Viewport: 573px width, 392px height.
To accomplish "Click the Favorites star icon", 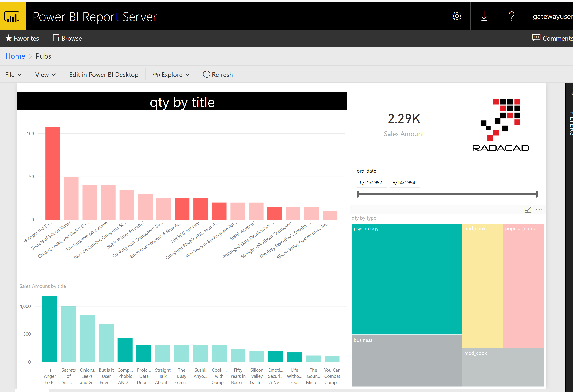I will coord(9,38).
